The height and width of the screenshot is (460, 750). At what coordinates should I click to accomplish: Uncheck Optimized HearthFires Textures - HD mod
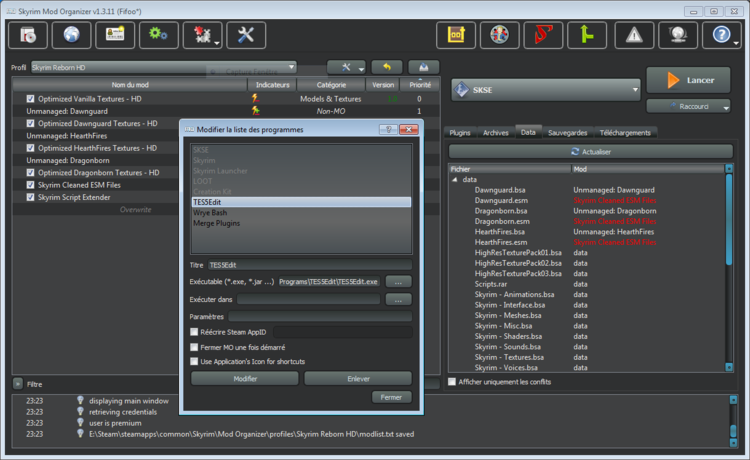[x=30, y=148]
